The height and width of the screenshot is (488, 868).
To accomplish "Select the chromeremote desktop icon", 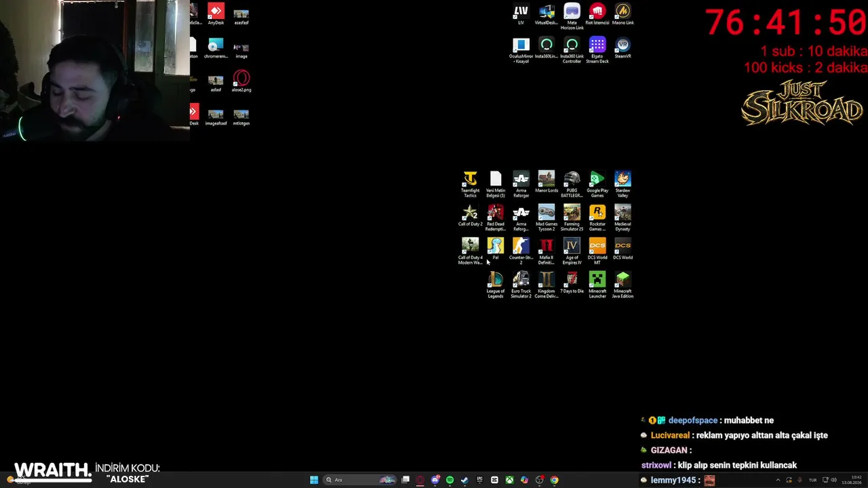I will 216,48.
